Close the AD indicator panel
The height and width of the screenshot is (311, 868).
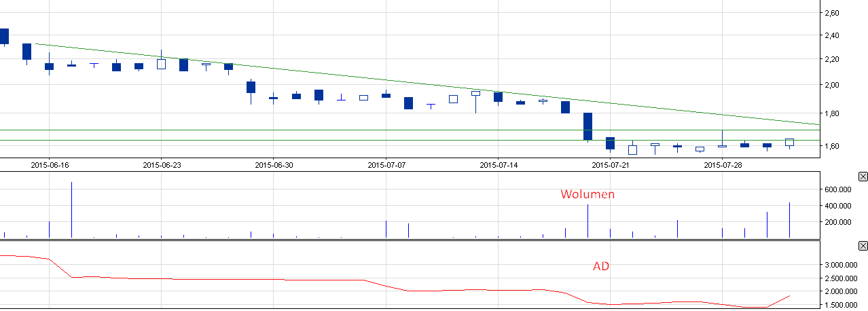click(x=863, y=245)
